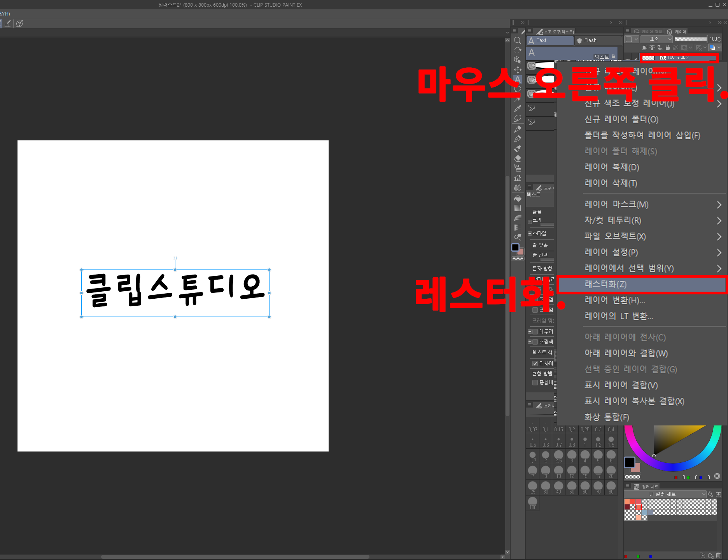Expand the 스타일 property

coord(530,234)
